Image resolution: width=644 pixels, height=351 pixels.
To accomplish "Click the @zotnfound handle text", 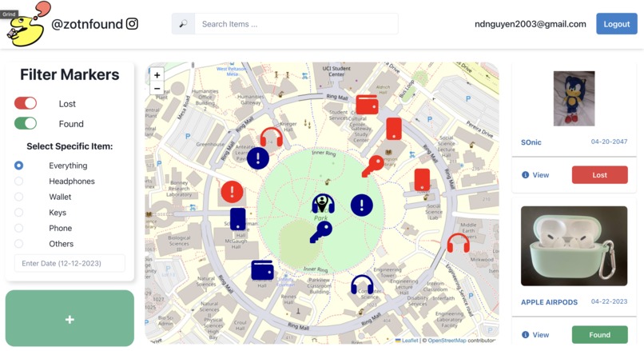I will pyautogui.click(x=87, y=24).
